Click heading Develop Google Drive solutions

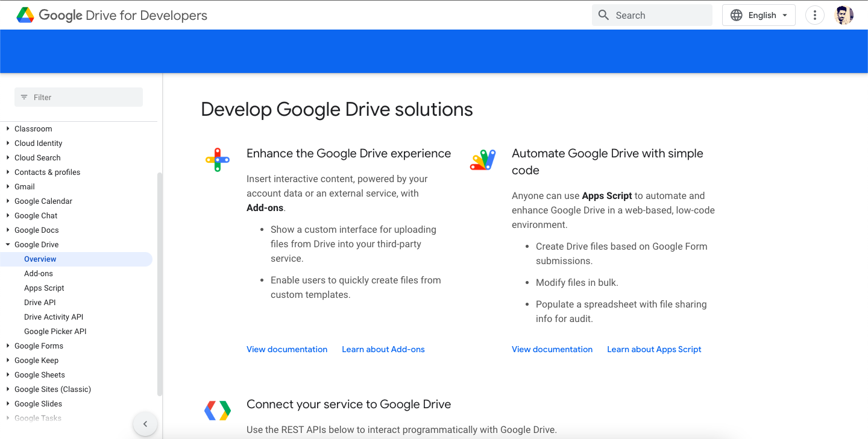tap(337, 109)
